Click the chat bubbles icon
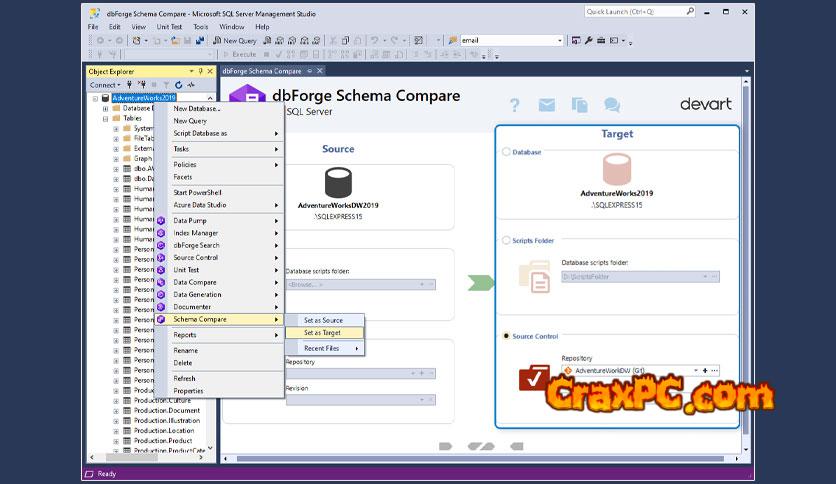The image size is (836, 484). (x=612, y=105)
